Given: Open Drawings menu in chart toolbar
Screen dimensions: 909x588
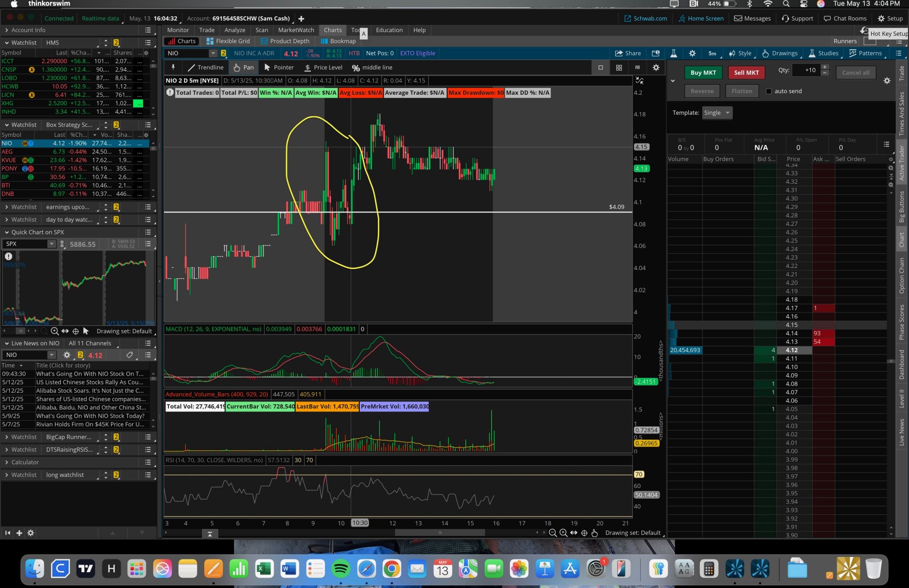Looking at the screenshot, I should (x=780, y=53).
